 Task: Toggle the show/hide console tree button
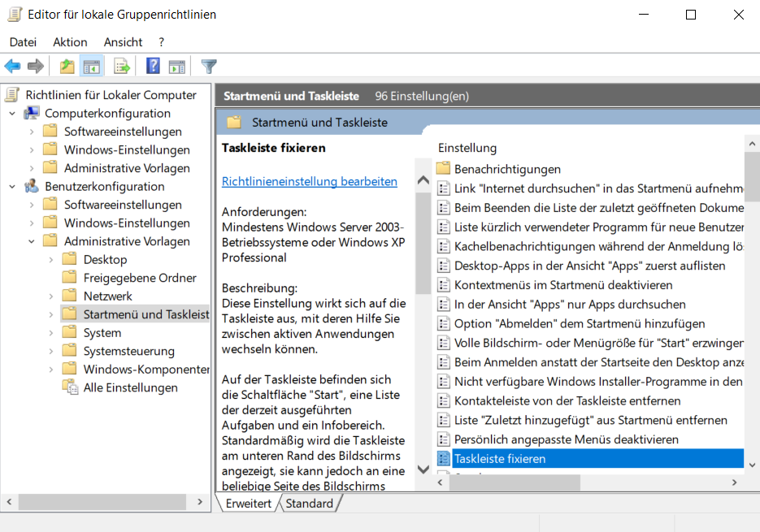[x=92, y=67]
